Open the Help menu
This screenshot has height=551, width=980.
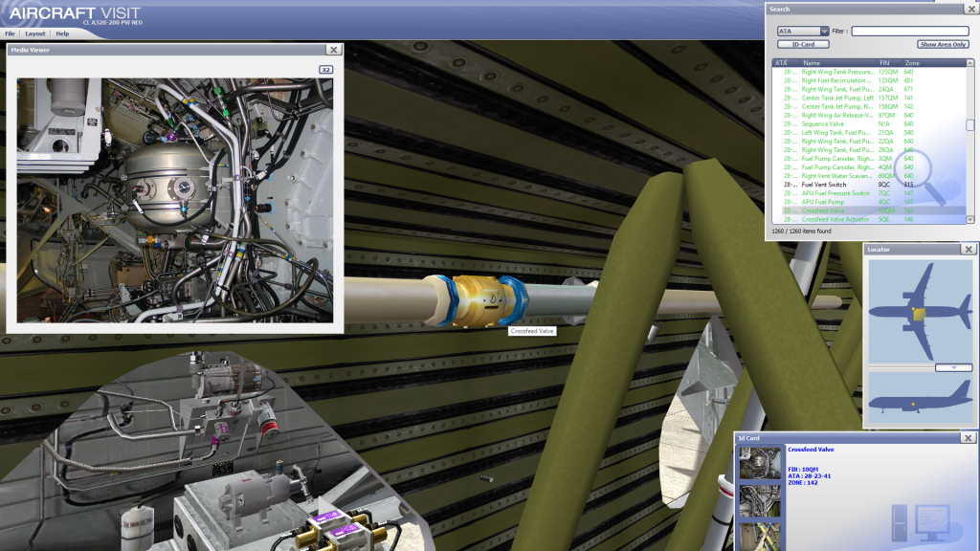tap(62, 33)
